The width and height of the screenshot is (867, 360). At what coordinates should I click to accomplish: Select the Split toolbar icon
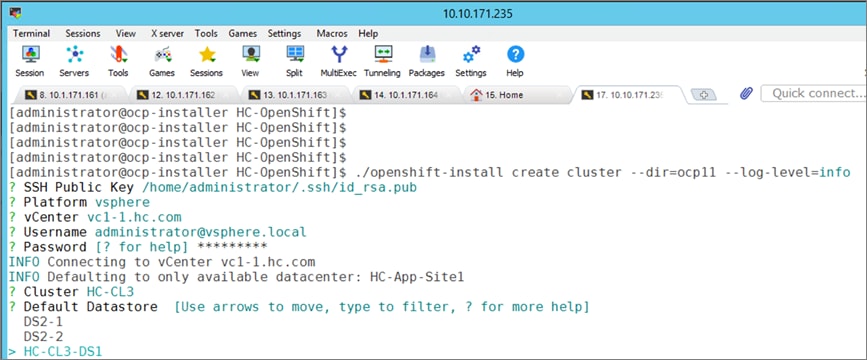(294, 61)
